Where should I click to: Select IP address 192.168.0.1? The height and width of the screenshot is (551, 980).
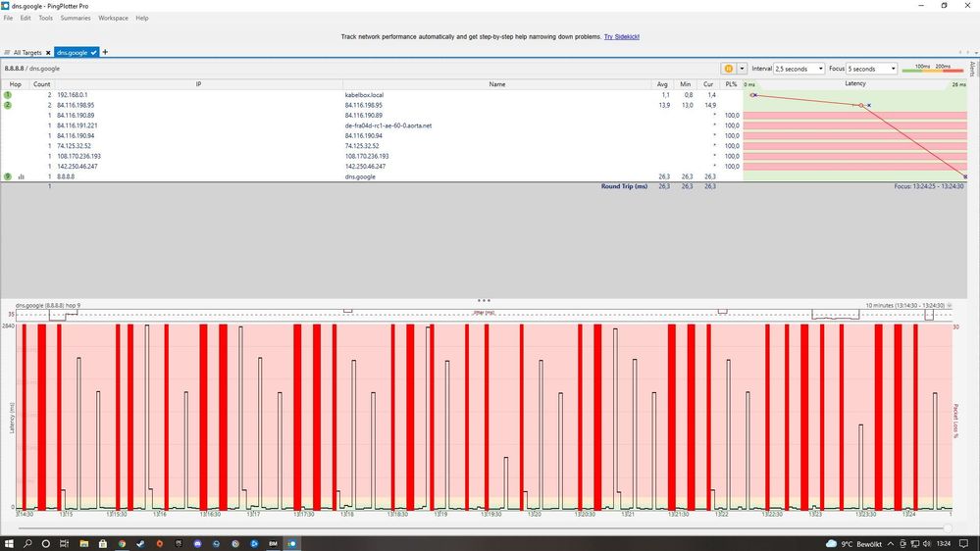click(x=73, y=95)
